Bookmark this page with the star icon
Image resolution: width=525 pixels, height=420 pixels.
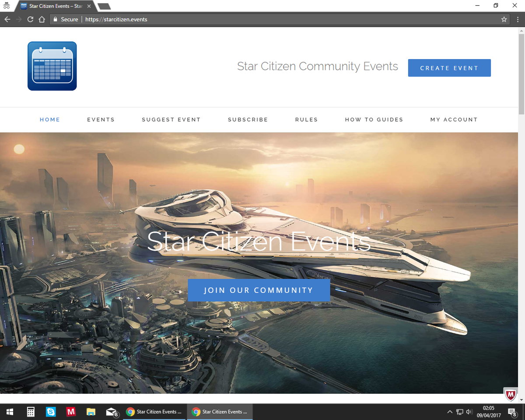504,19
